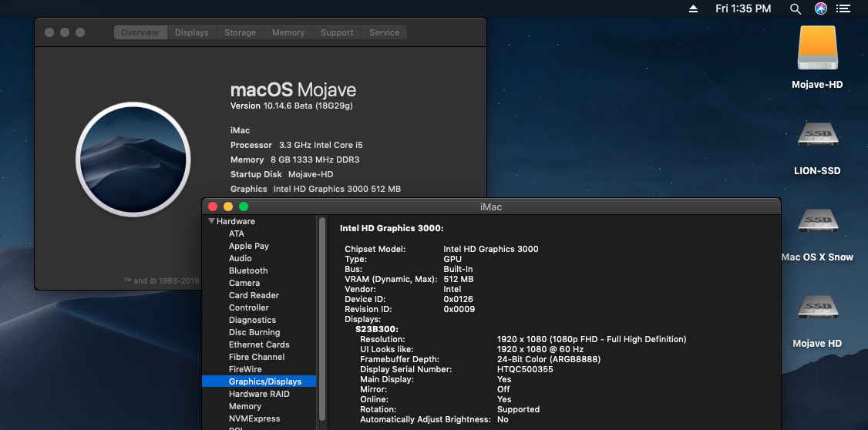The image size is (868, 430).
Task: Switch to the Overview tab
Action: [x=140, y=32]
